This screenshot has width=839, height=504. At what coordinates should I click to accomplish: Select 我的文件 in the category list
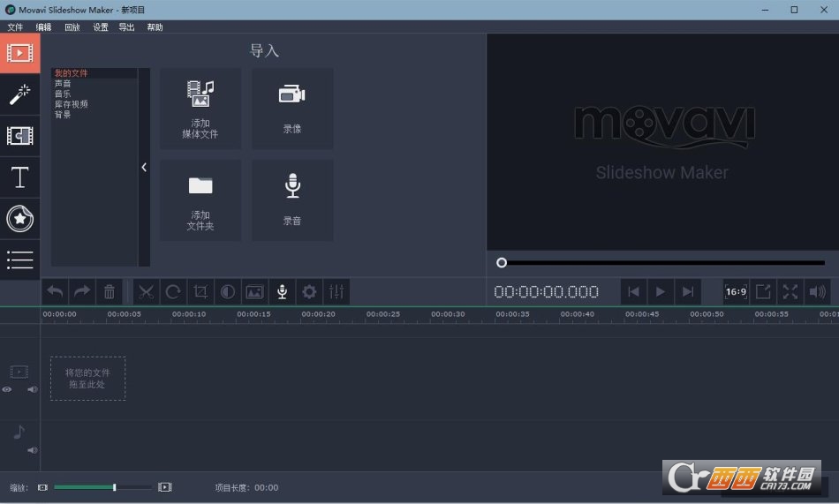coord(72,73)
